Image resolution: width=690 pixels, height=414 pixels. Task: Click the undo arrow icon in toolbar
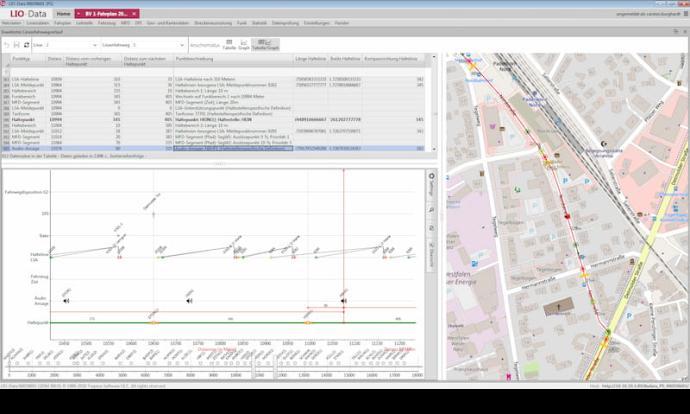tap(9, 45)
